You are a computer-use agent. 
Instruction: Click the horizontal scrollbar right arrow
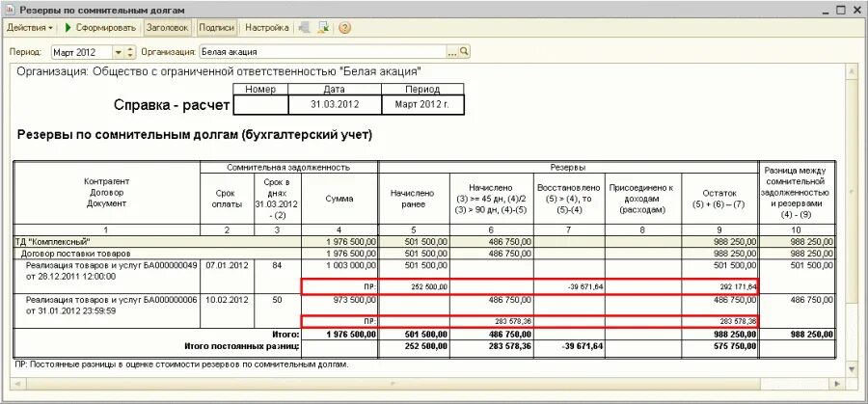839,383
